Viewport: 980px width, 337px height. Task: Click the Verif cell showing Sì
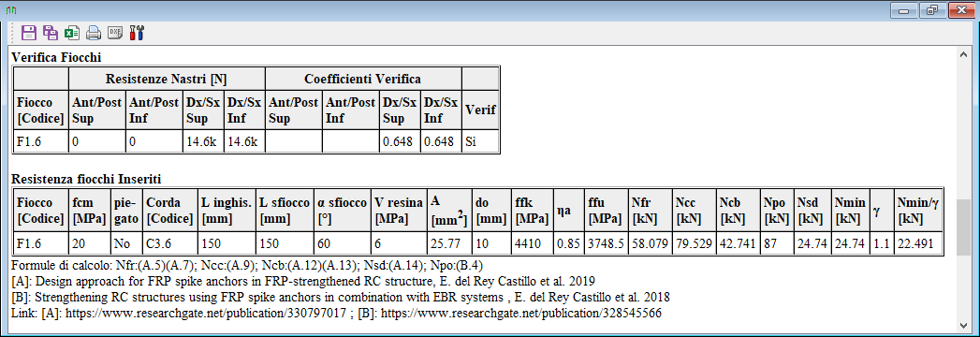(x=480, y=141)
